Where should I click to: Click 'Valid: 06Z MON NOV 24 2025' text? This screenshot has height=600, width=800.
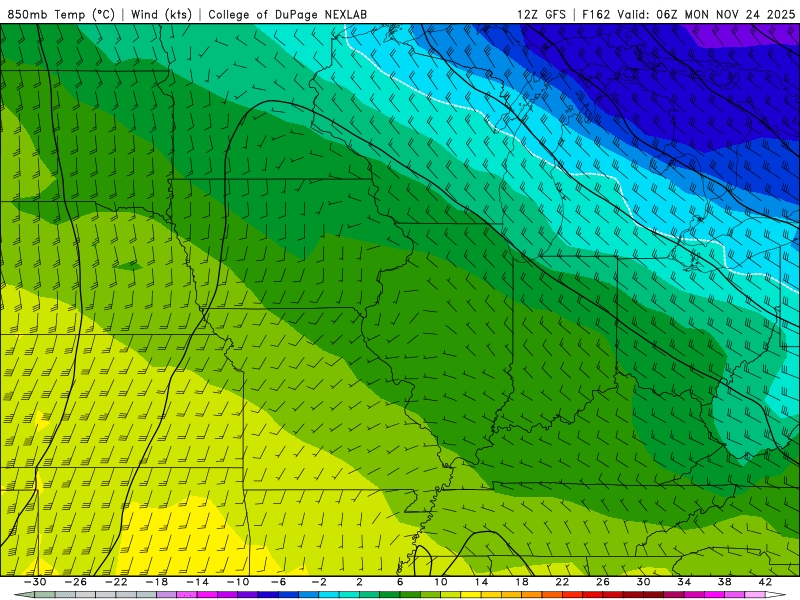pyautogui.click(x=706, y=14)
